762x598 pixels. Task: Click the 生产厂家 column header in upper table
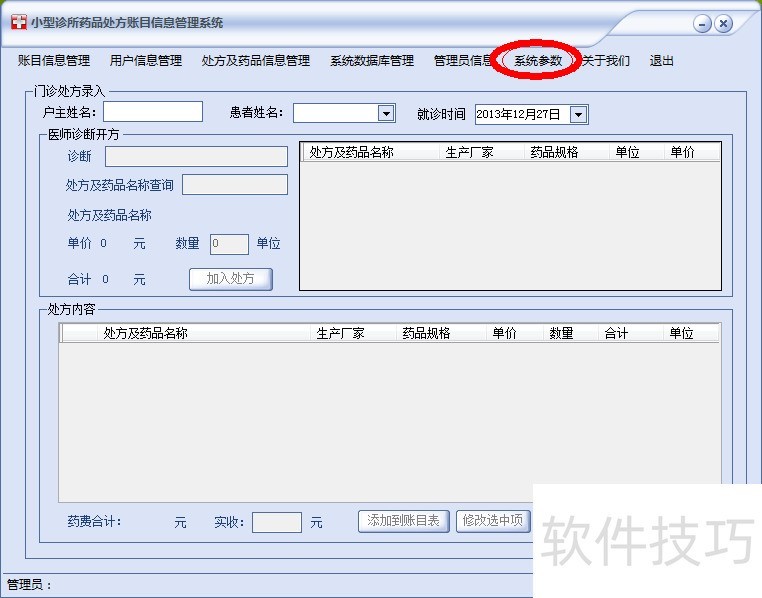point(469,153)
